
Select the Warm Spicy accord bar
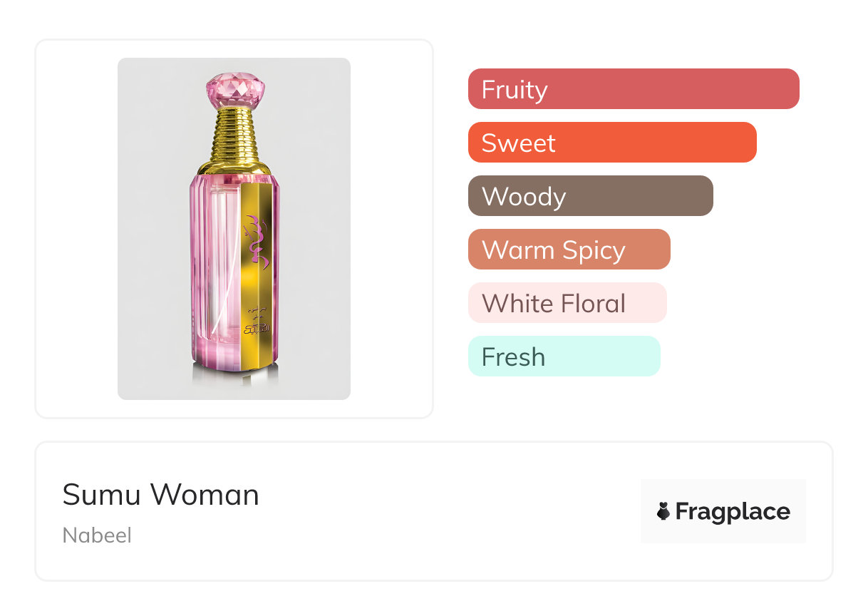tap(569, 250)
